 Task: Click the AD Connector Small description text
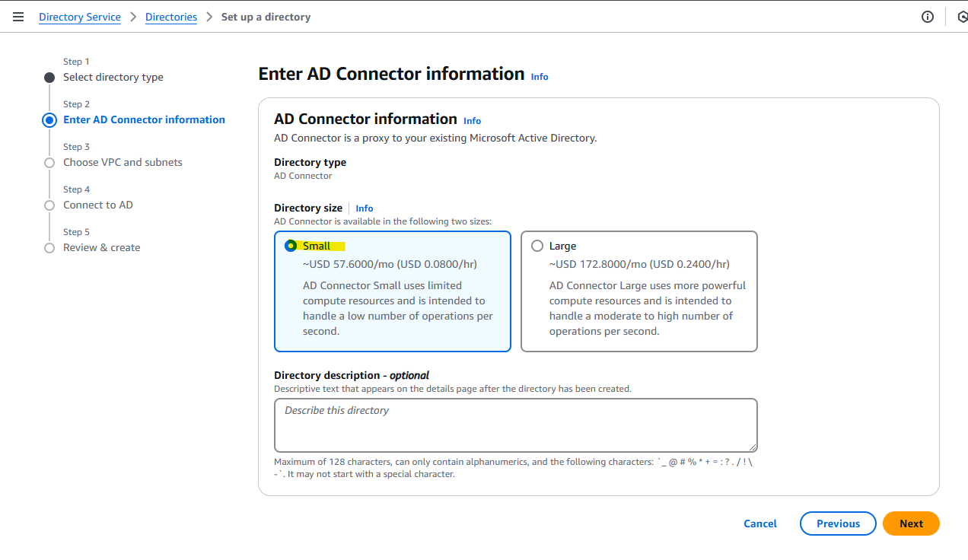point(398,308)
